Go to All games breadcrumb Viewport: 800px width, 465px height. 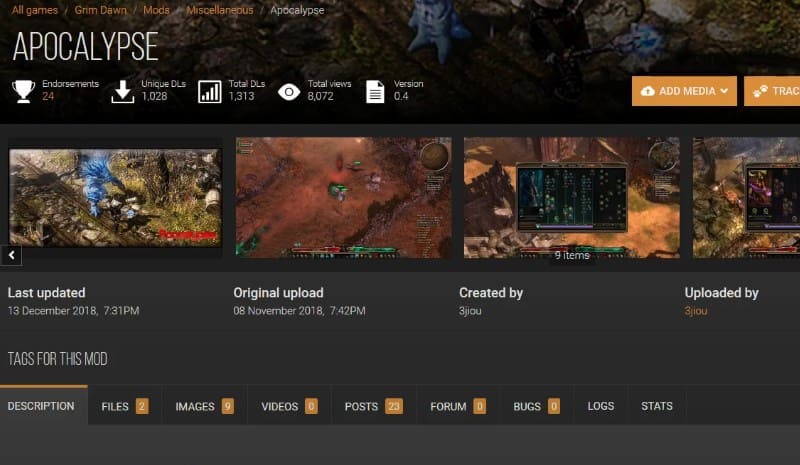click(x=34, y=10)
